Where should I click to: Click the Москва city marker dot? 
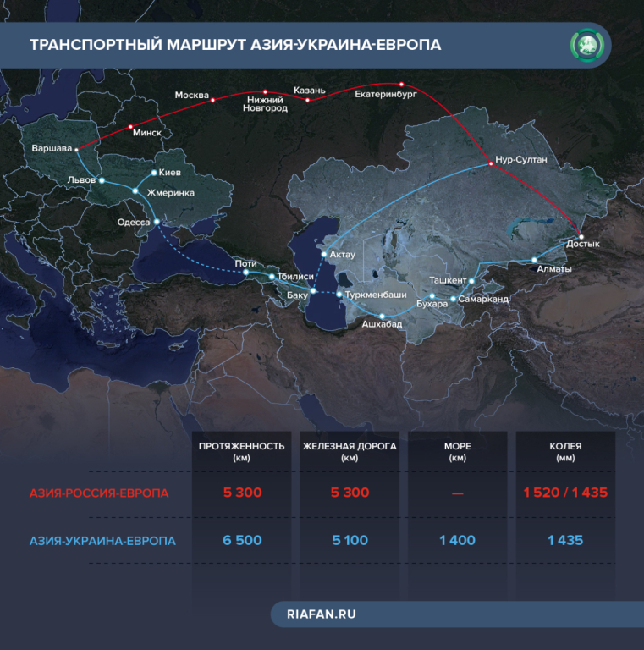(212, 101)
